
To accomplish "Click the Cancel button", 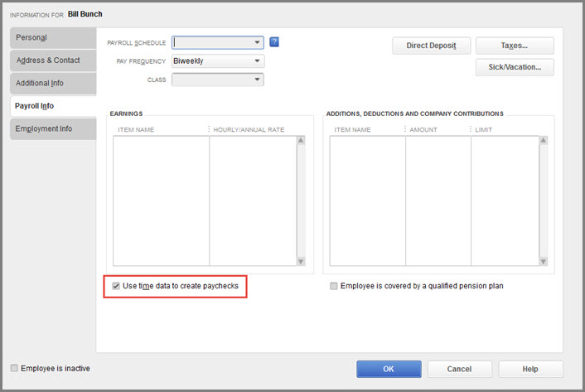I will [460, 369].
